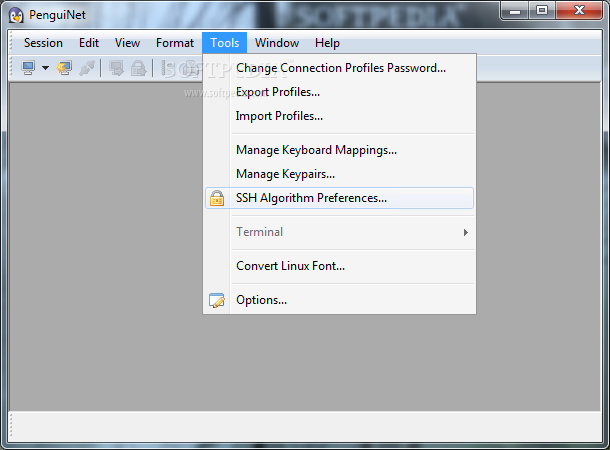
Task: Open the Help menu
Action: tap(327, 43)
